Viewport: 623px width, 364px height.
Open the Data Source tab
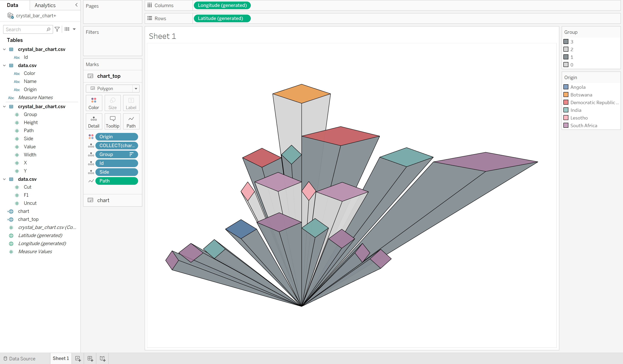click(19, 359)
